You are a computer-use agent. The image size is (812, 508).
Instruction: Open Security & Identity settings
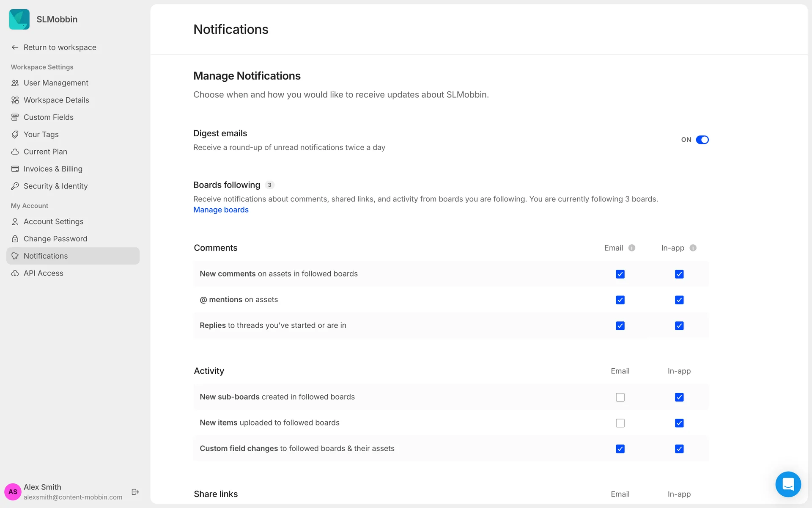coord(55,186)
